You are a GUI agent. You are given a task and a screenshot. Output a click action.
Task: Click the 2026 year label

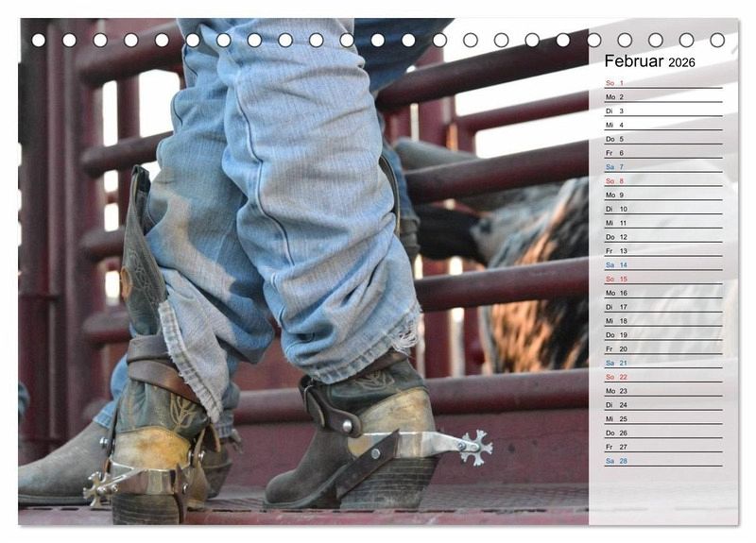681,62
